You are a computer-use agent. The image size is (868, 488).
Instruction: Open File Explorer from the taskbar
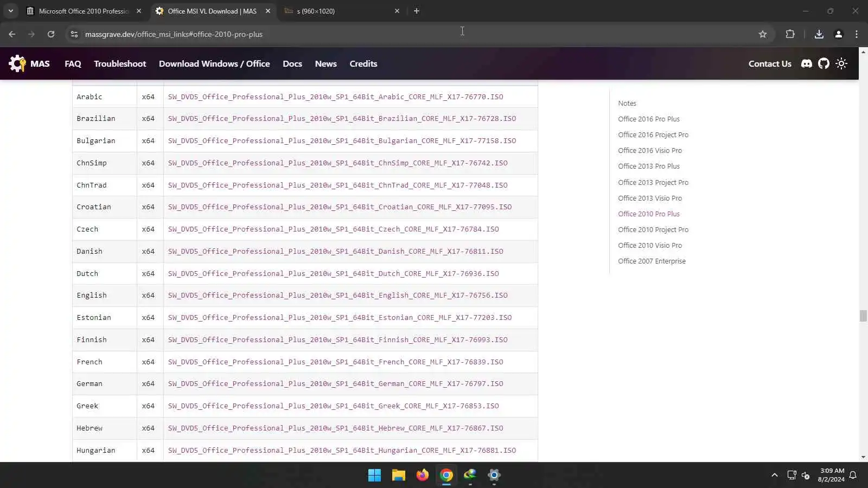click(399, 475)
